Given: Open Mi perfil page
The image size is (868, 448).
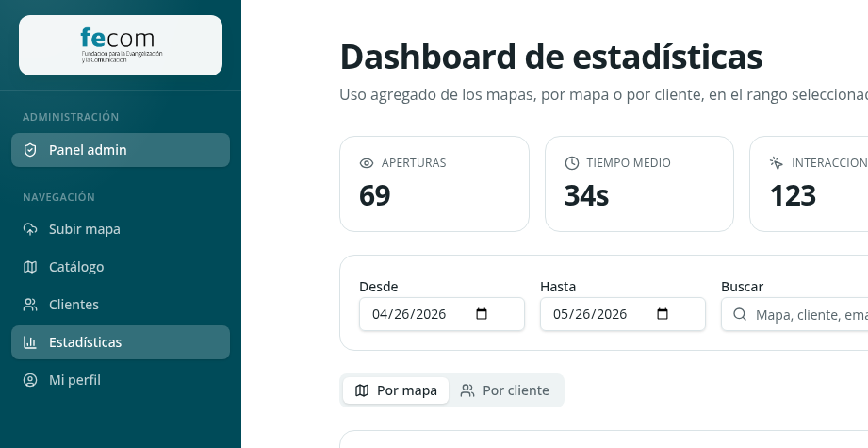Looking at the screenshot, I should click(121, 380).
